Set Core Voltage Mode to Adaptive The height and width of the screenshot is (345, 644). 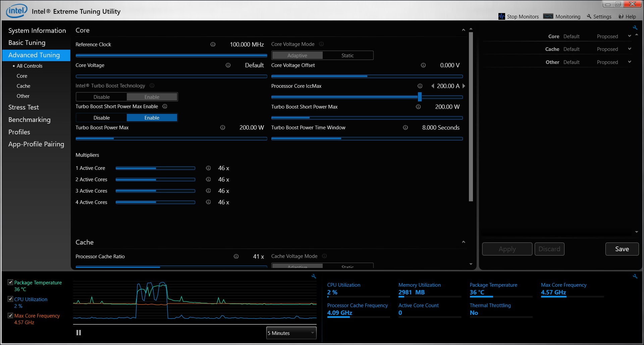click(297, 55)
